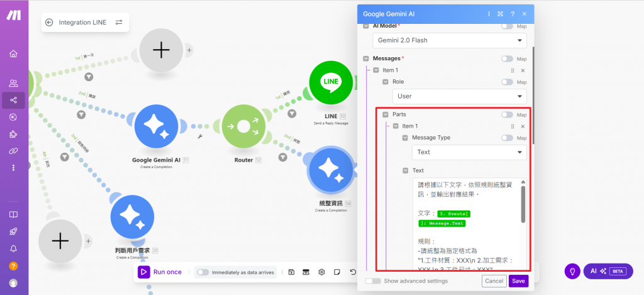
Task: Open scenario inputs icon in bottom toolbar
Action: [306, 272]
